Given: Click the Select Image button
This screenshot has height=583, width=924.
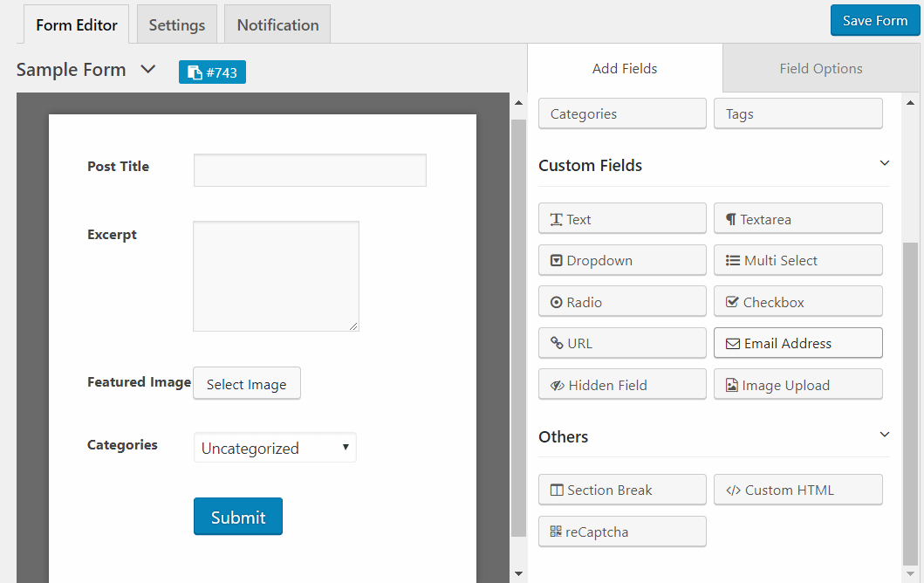Looking at the screenshot, I should coord(246,384).
